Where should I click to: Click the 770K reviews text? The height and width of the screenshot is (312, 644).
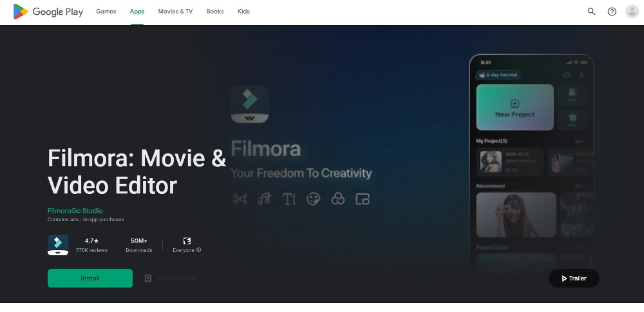click(91, 250)
